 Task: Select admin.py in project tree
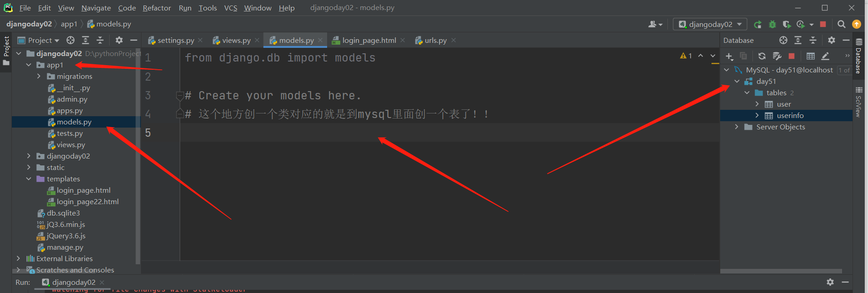[x=72, y=99]
